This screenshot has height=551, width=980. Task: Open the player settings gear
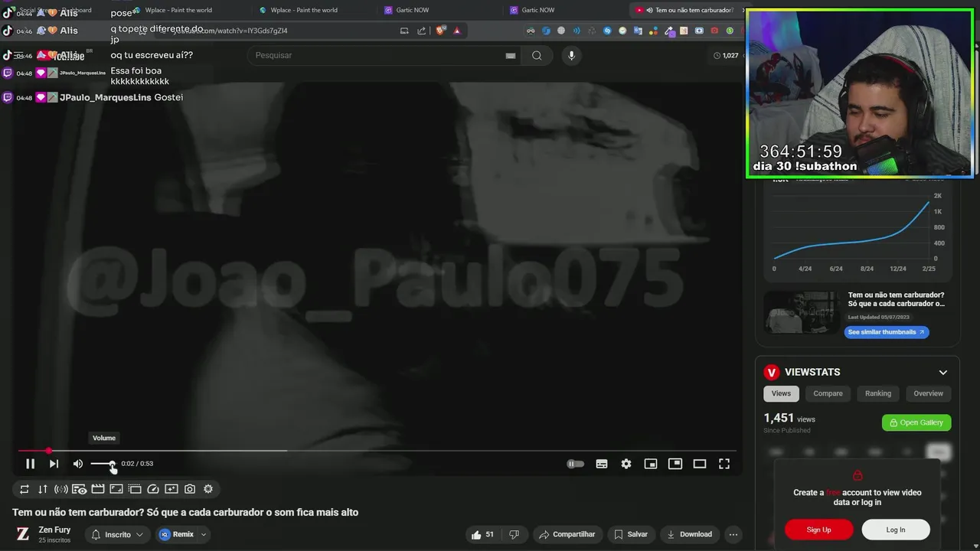pos(626,464)
